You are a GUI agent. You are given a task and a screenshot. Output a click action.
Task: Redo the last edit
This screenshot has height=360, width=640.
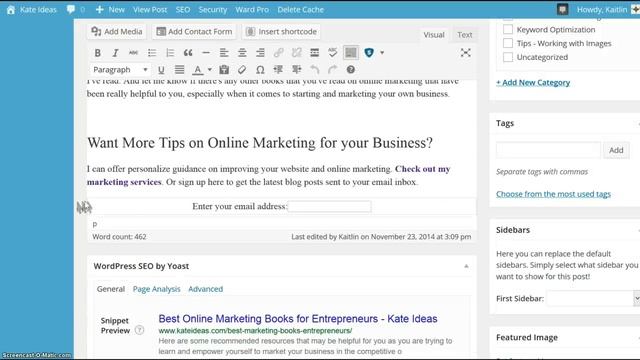click(333, 70)
